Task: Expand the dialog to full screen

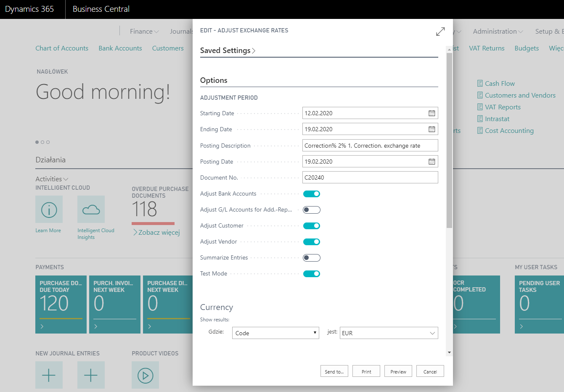Action: click(440, 32)
